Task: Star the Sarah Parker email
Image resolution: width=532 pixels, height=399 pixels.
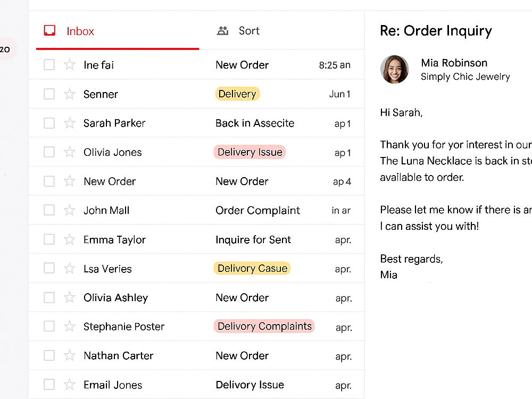Action: 70,123
